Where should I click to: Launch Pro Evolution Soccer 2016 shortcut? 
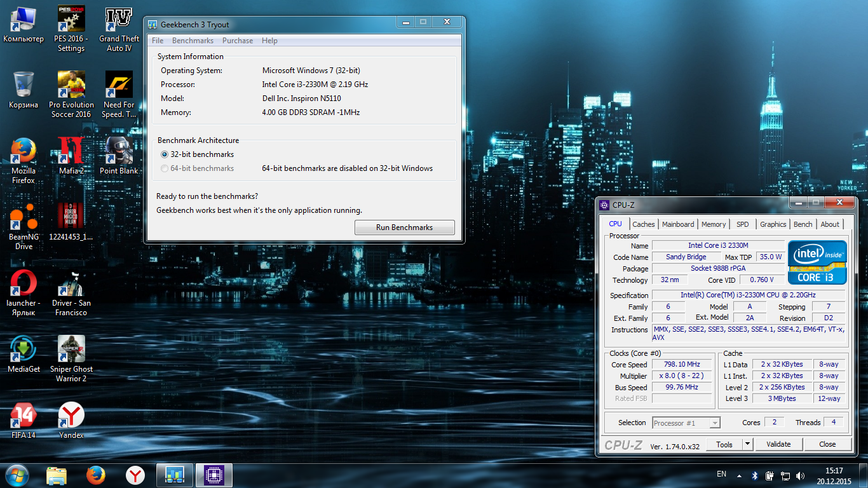(71, 95)
